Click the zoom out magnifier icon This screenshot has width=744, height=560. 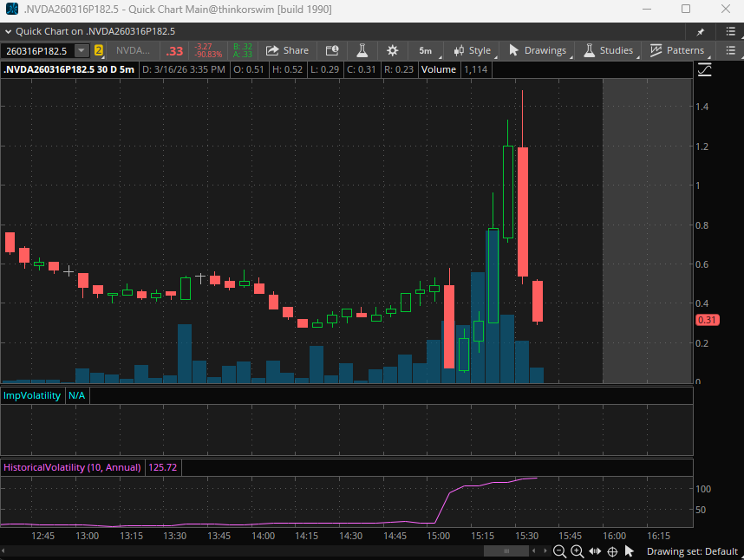point(560,551)
